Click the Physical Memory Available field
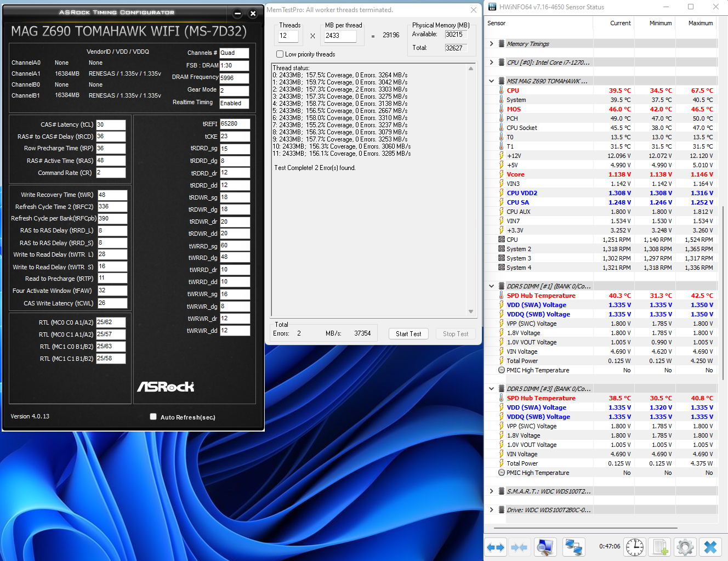Image resolution: width=728 pixels, height=561 pixels. pyautogui.click(x=456, y=34)
